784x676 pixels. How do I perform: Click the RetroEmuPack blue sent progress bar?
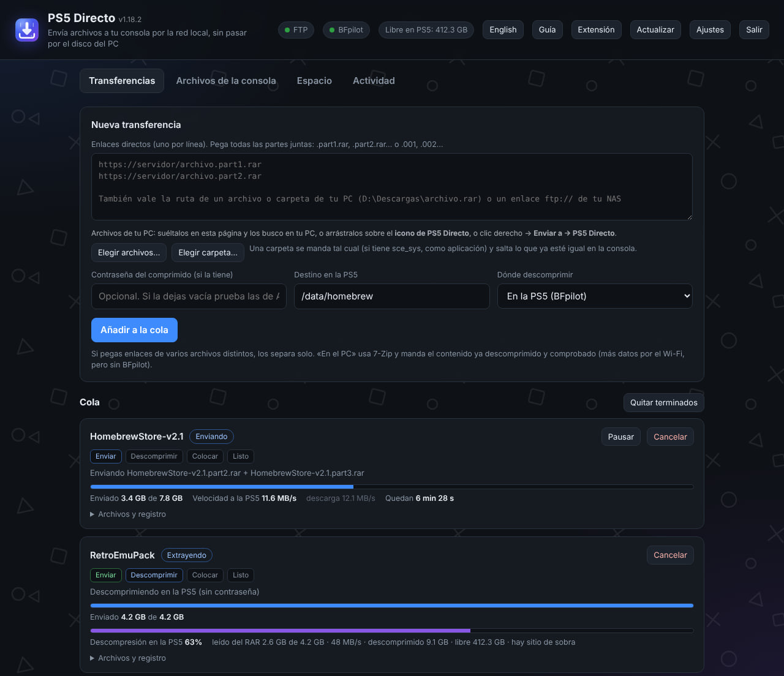coord(392,606)
